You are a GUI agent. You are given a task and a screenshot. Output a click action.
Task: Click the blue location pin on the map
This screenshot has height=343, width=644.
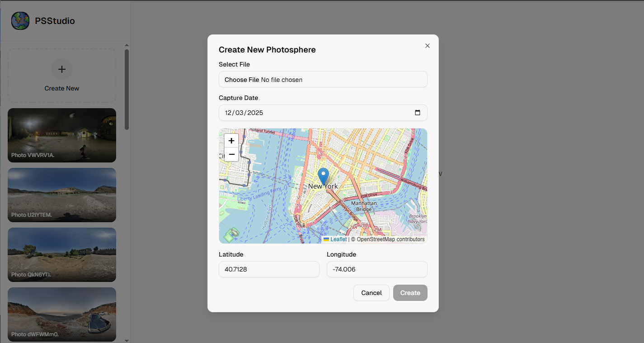point(323,176)
